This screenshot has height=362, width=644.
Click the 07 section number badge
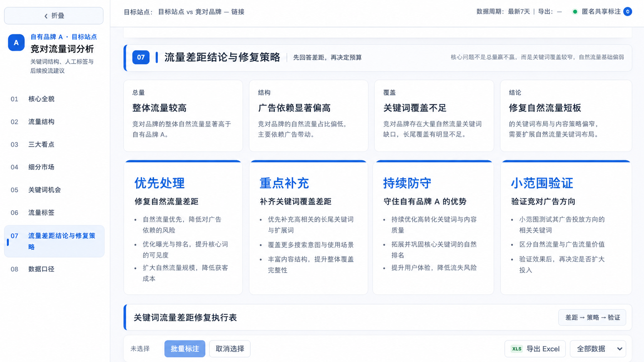point(141,57)
